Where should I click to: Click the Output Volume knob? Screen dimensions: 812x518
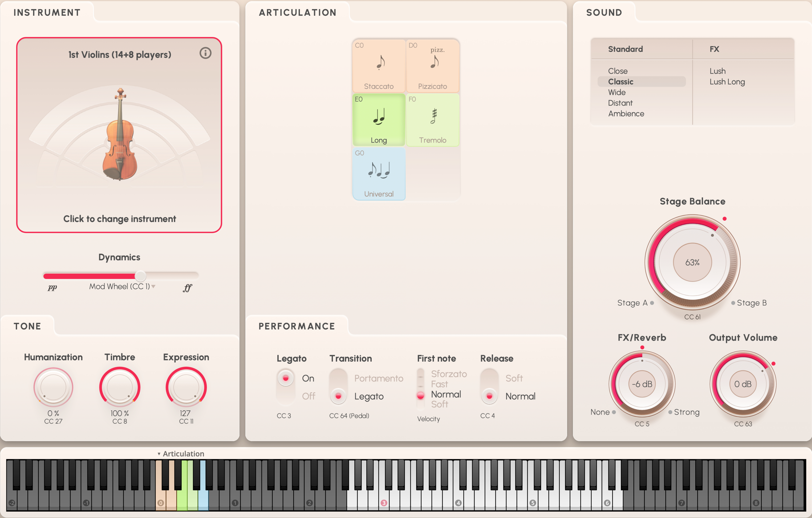pos(743,384)
